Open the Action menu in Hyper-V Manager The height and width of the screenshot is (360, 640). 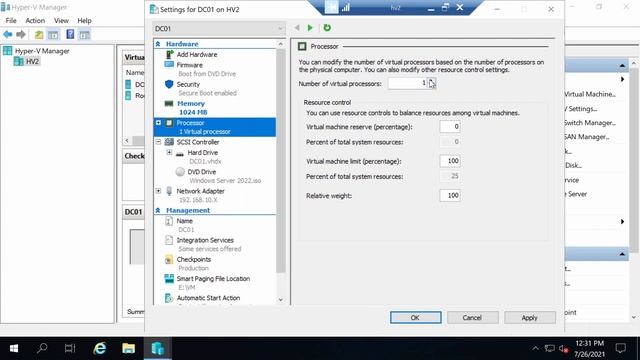35,20
